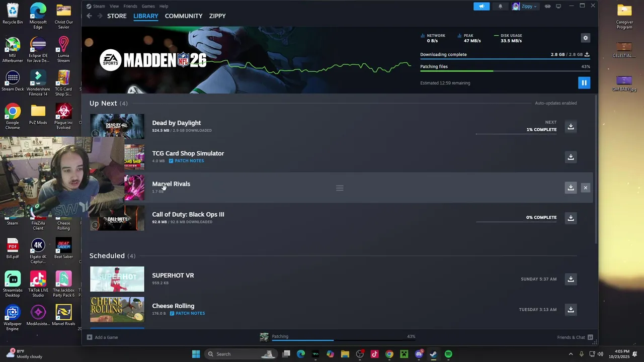Open Minecraft from the taskbar

point(404,354)
